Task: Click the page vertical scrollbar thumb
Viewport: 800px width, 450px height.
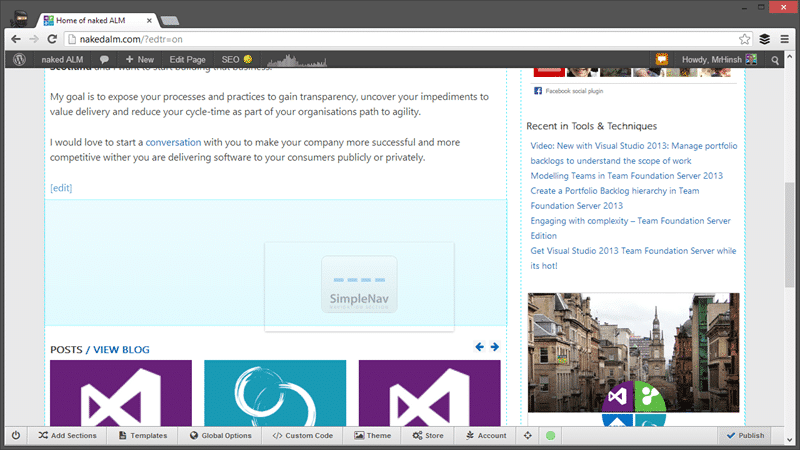Action: [790, 235]
